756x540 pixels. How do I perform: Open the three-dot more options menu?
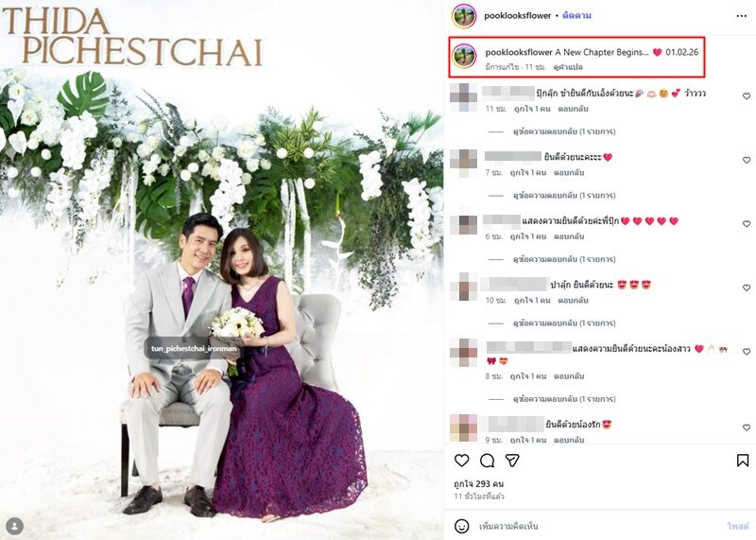[x=742, y=16]
